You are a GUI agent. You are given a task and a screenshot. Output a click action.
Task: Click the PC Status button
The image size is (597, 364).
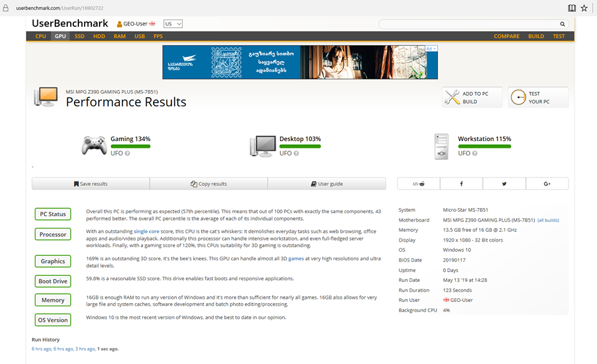click(x=53, y=214)
